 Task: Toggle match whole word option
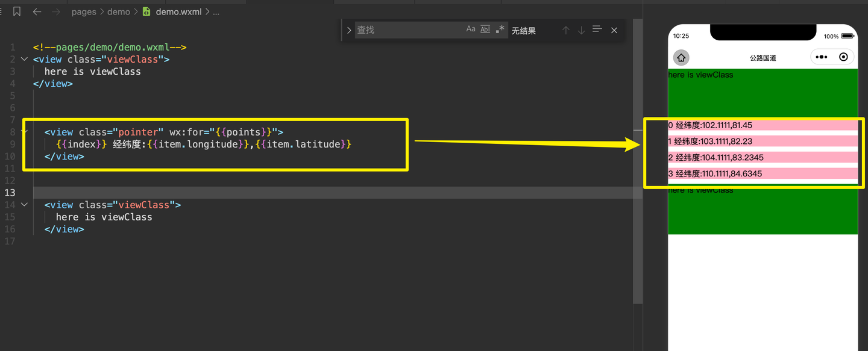485,29
